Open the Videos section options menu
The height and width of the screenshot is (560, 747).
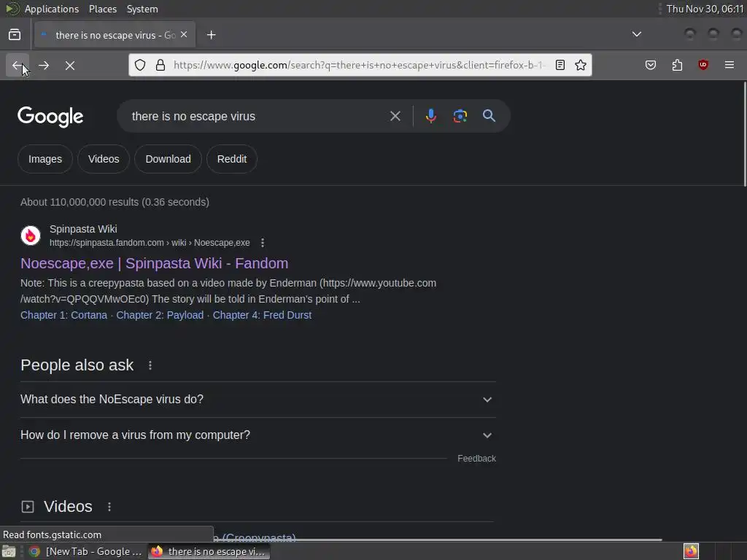[109, 507]
